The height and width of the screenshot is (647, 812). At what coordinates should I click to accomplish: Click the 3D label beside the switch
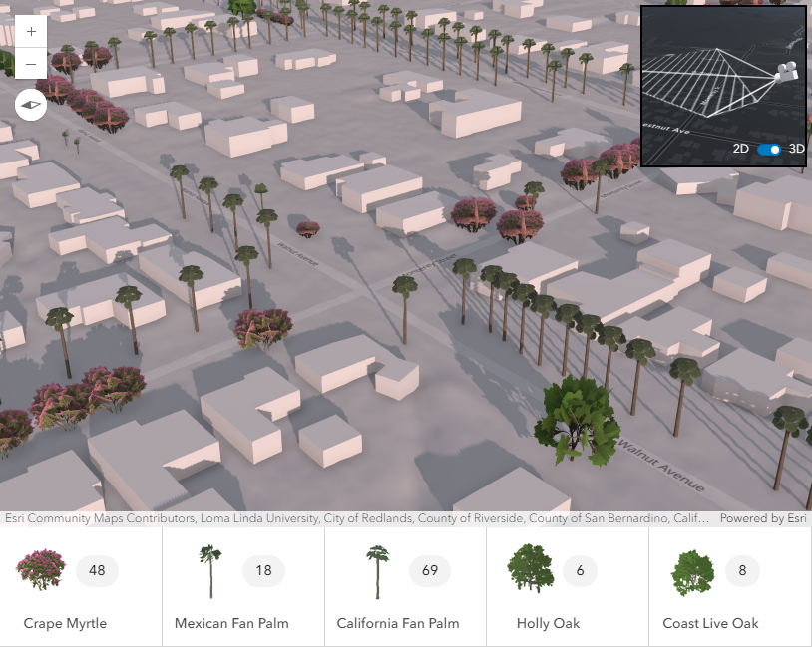(x=796, y=149)
